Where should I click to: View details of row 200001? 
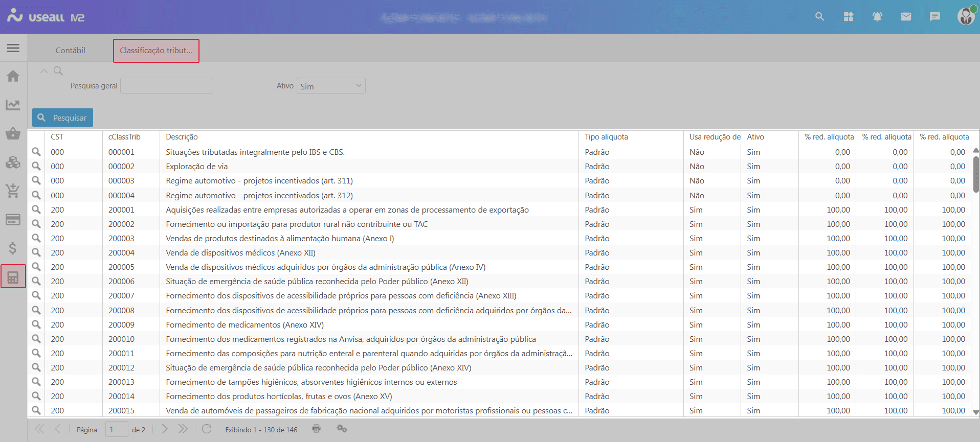(36, 210)
